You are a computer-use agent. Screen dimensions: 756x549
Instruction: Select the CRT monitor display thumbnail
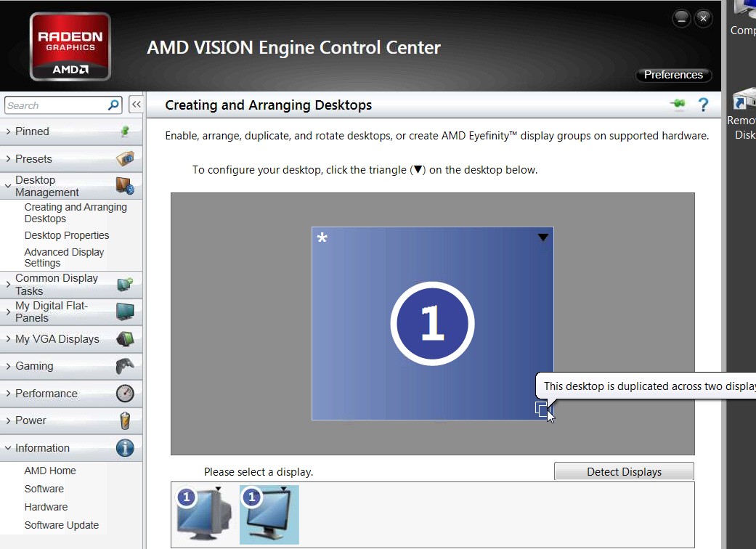(204, 514)
